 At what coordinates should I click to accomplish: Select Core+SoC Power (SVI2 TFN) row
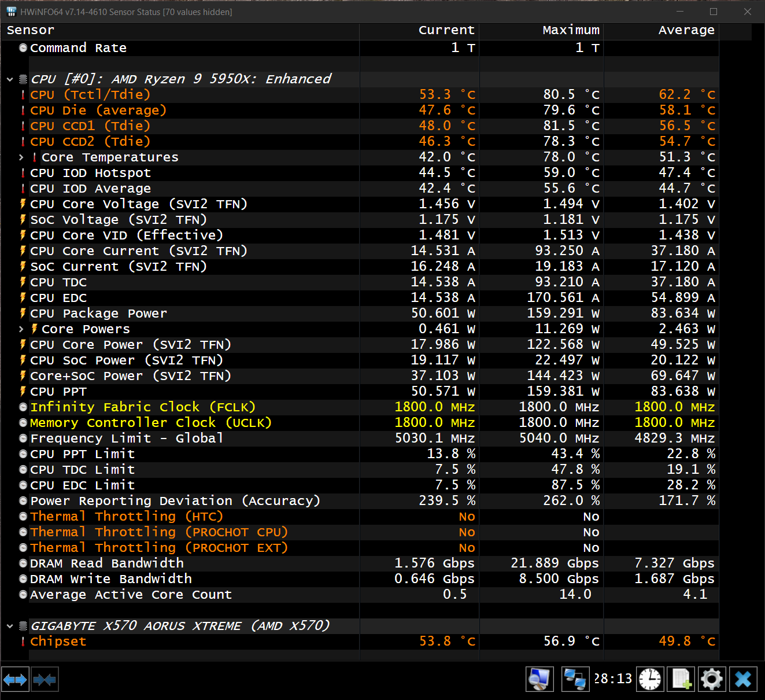(x=360, y=376)
